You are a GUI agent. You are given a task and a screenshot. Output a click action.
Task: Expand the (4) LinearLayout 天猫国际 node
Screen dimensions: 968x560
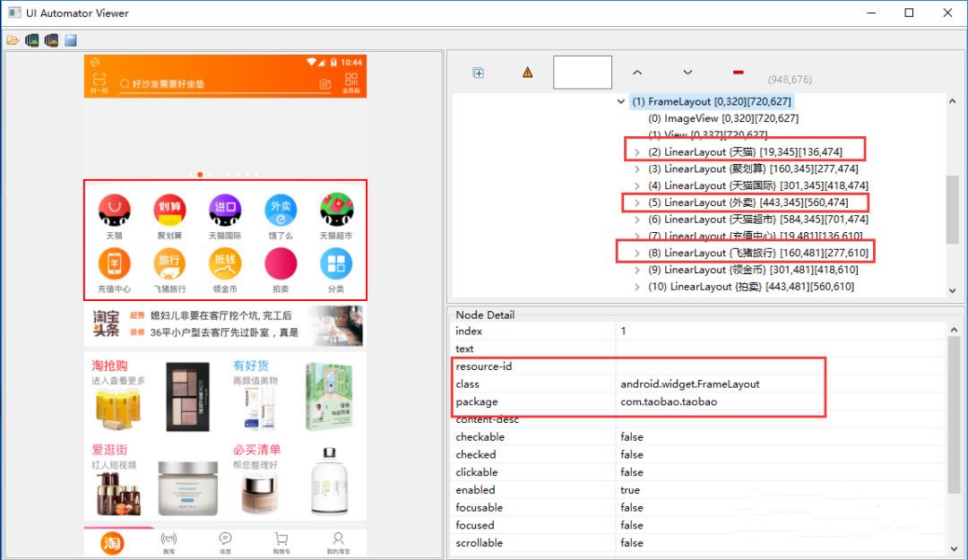(x=636, y=185)
